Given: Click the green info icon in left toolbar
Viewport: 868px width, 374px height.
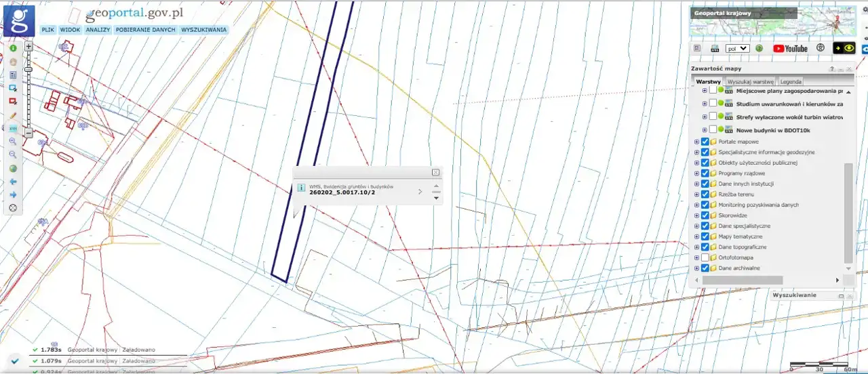Looking at the screenshot, I should coord(13,49).
